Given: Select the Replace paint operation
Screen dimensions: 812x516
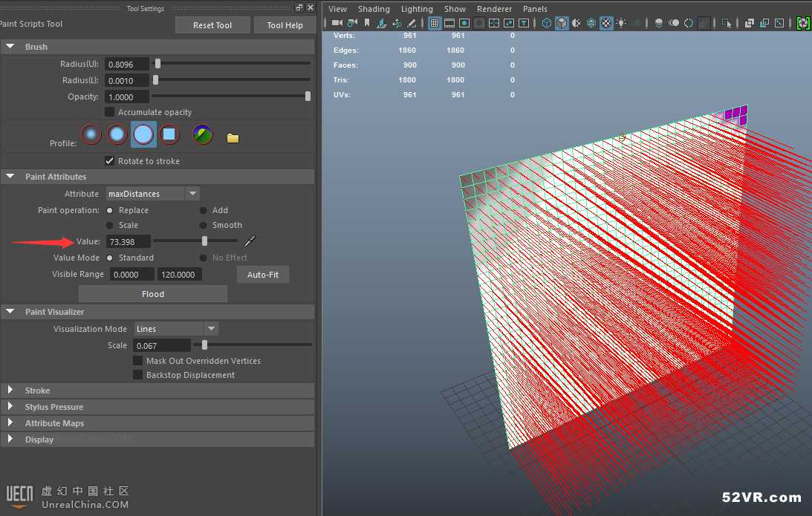Looking at the screenshot, I should coord(110,210).
